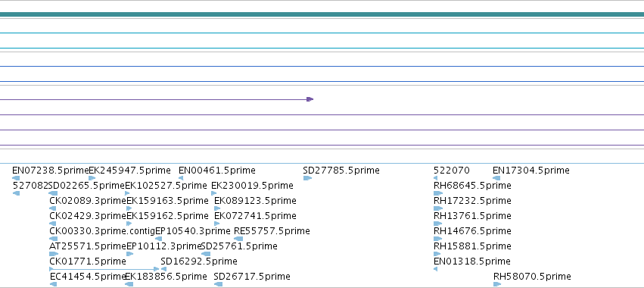Open the RH58070.5prime label
Image resolution: width=644 pixels, height=288 pixels.
tap(532, 277)
